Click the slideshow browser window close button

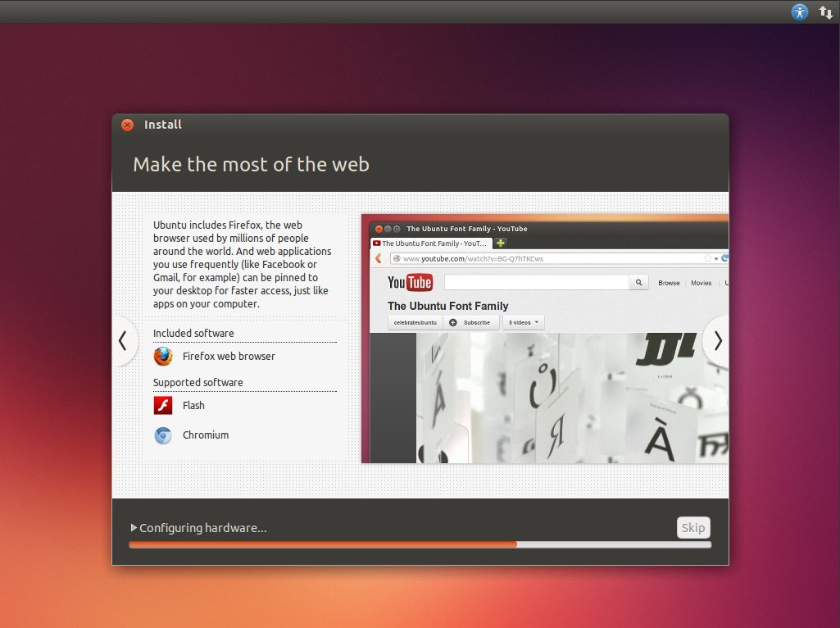click(379, 229)
